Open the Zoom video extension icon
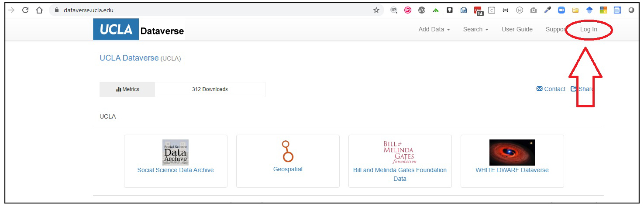Image resolution: width=644 pixels, height=207 pixels. tap(561, 10)
